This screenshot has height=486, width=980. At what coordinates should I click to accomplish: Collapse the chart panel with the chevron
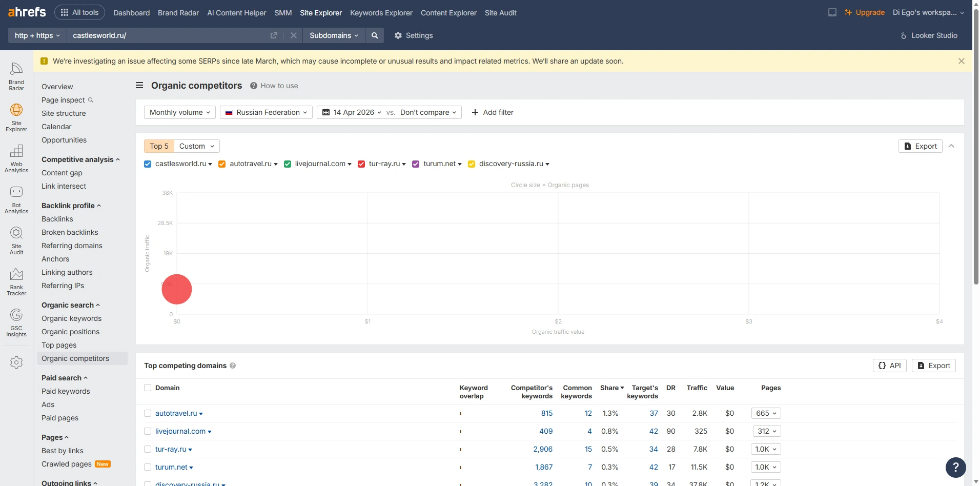951,146
